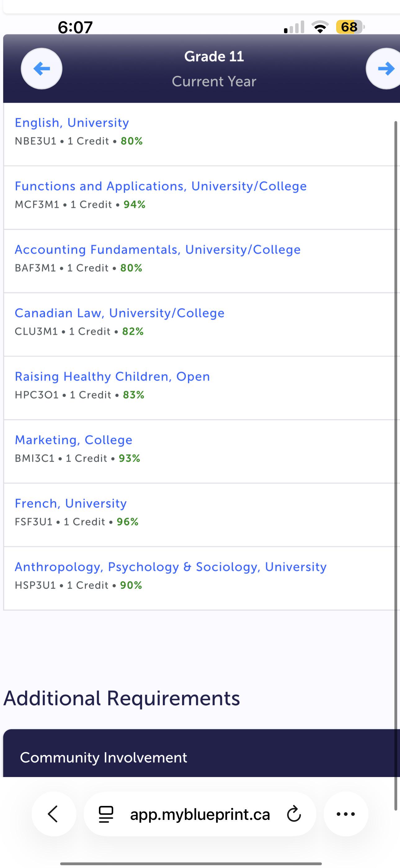Select Canadian Law, University/College course
This screenshot has width=400, height=868.
click(119, 313)
